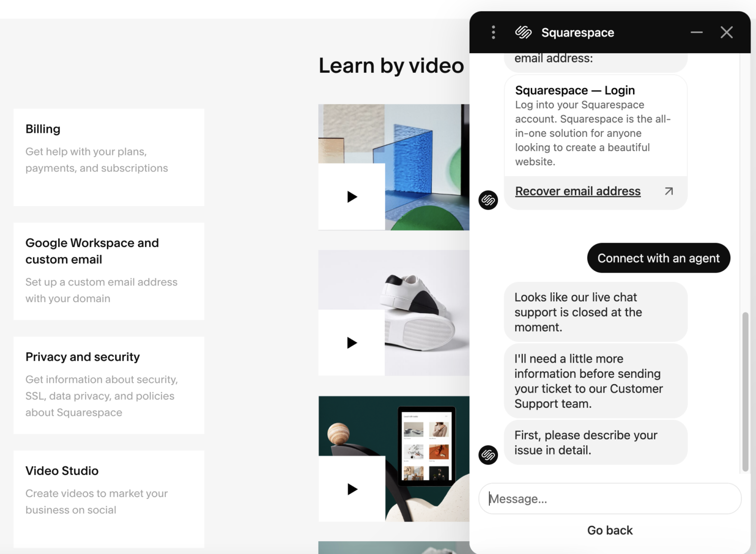Play the first video with abstract glass shapes
The width and height of the screenshot is (756, 554).
coord(352,197)
